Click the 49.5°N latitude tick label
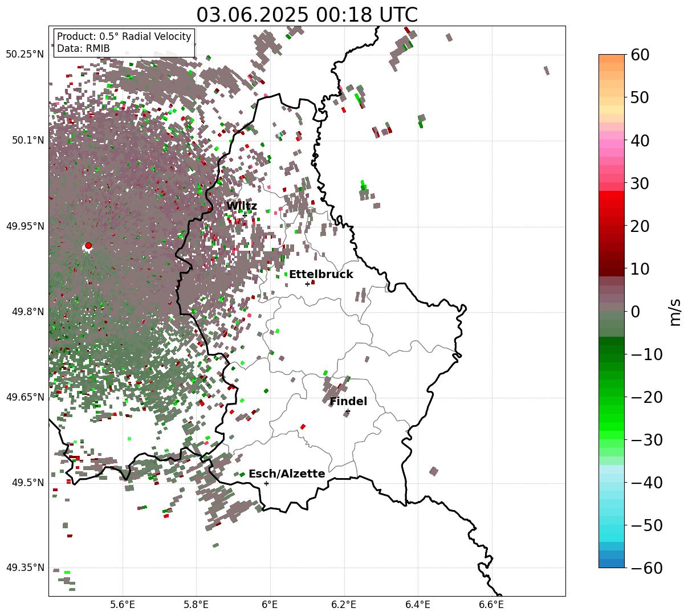The image size is (688, 616). pos(27,483)
